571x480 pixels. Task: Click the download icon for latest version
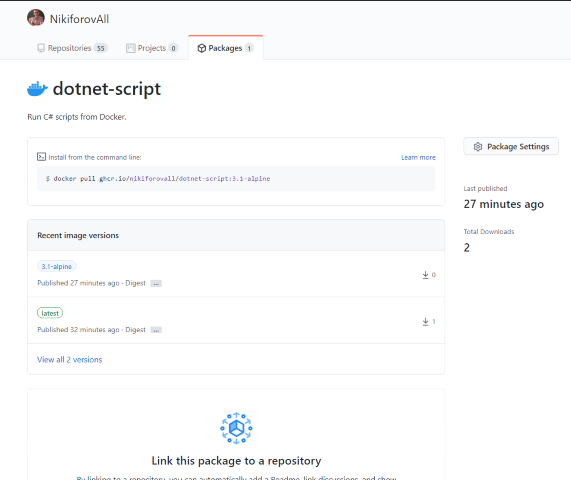(x=425, y=322)
